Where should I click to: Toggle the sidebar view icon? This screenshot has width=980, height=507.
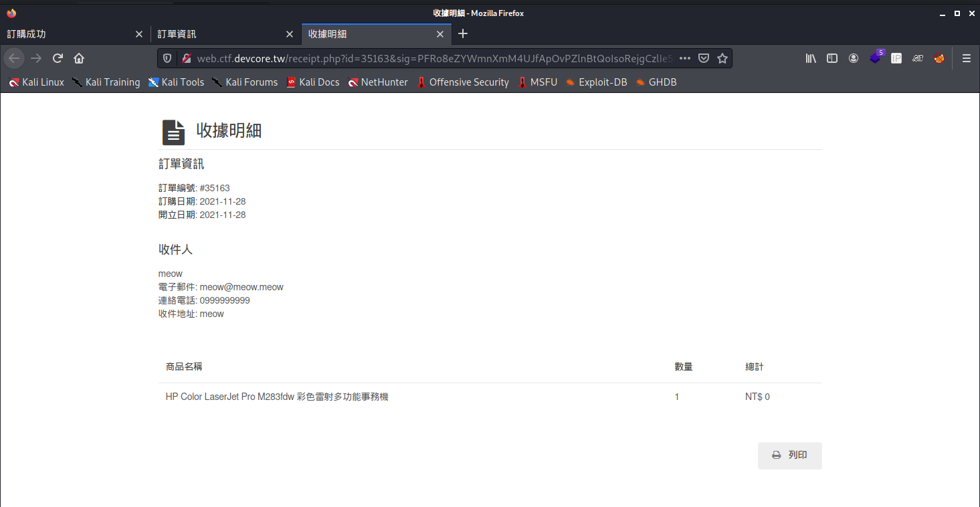click(832, 58)
